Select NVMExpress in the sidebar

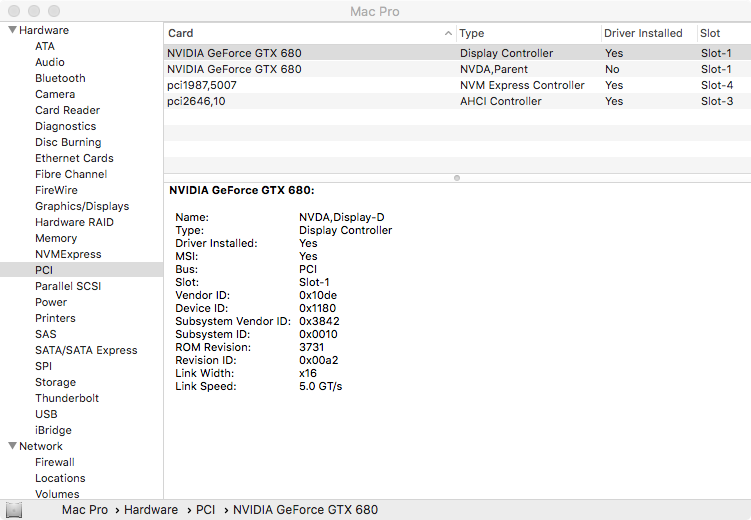pos(68,254)
